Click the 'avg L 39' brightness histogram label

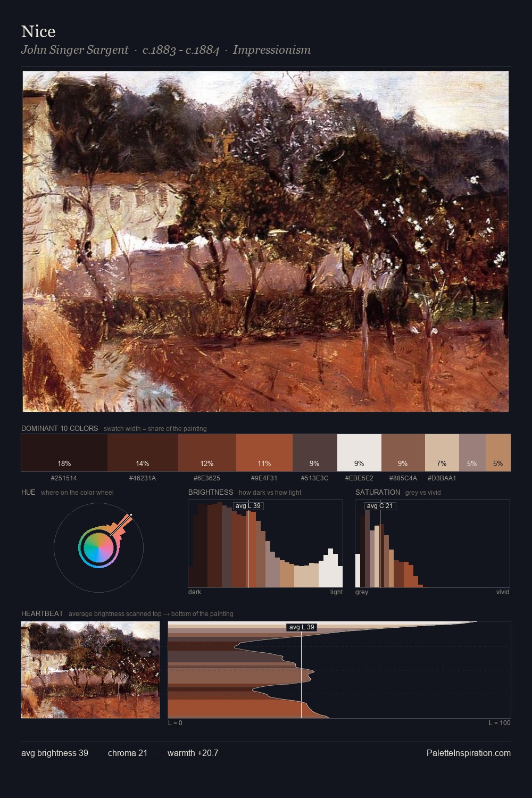click(x=248, y=506)
